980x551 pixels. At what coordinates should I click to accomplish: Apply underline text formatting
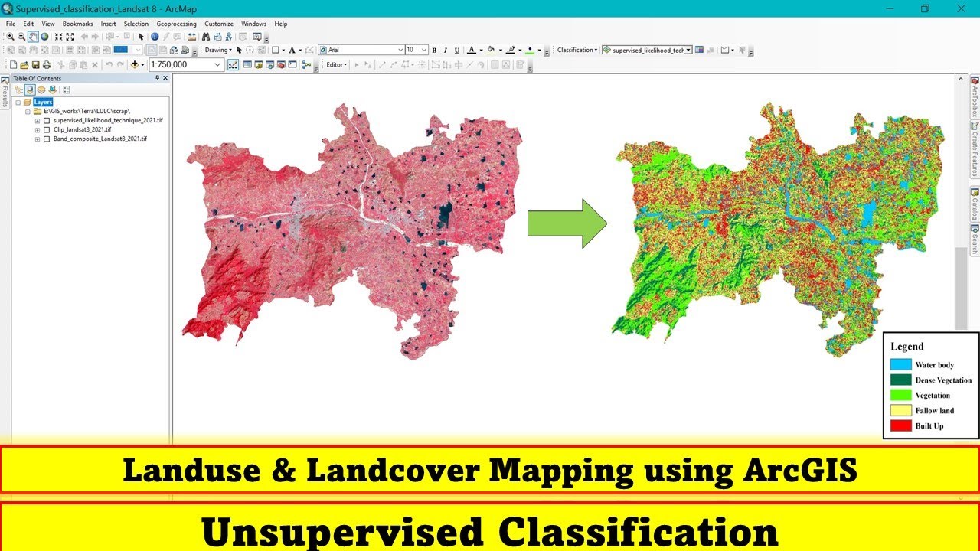tap(457, 50)
